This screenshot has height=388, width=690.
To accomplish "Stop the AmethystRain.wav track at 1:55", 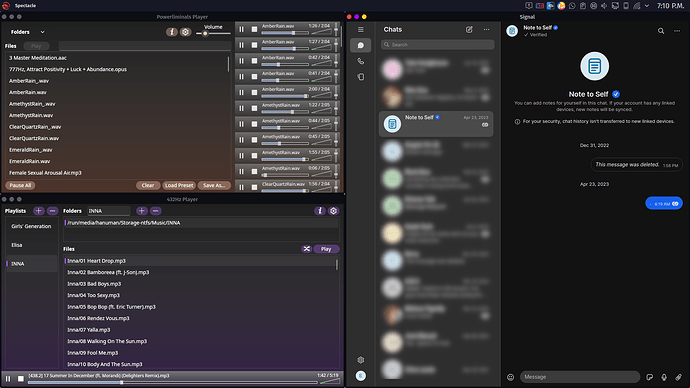I will (254, 156).
